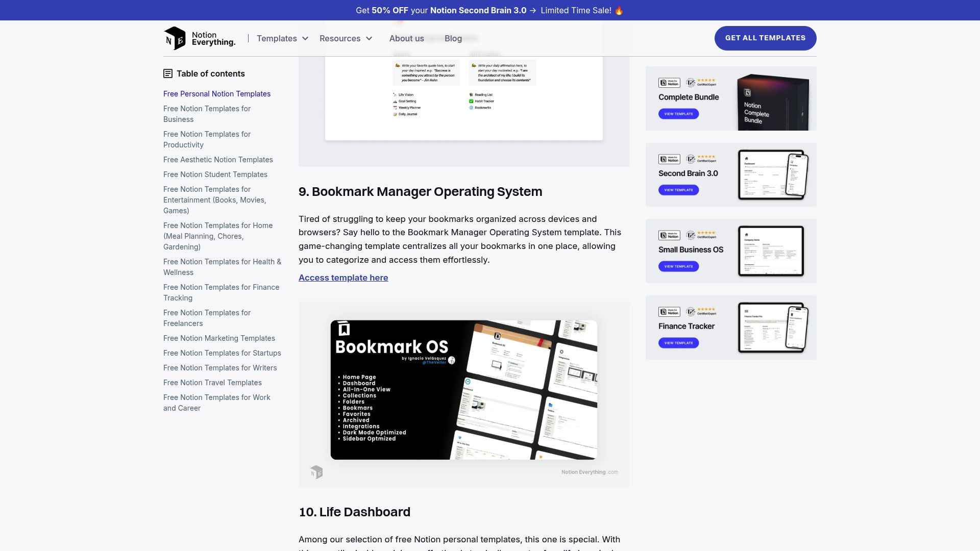This screenshot has height=551, width=980.
Task: Click Made for Notion badge on Small Business OS
Action: (669, 235)
